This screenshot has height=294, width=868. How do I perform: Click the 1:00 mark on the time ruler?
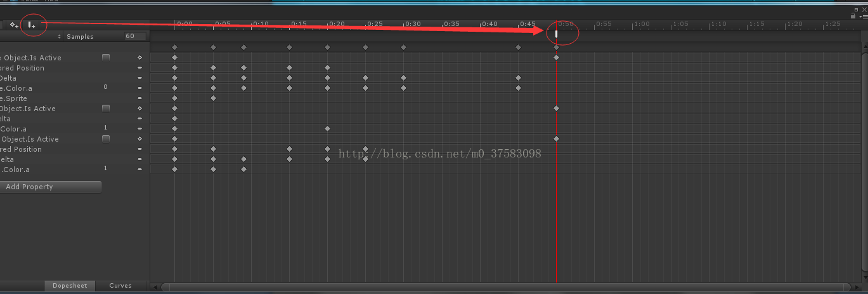[x=642, y=24]
